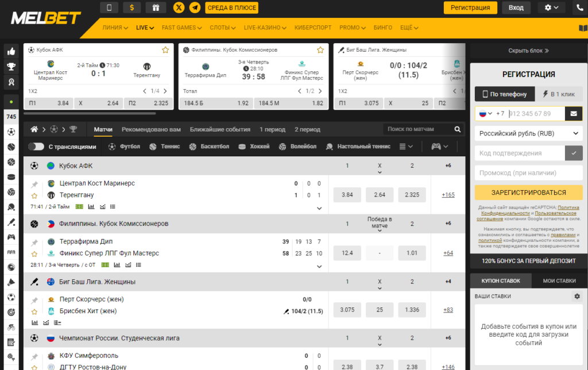Select esports gamepad icon in sidebar
588x370 pixels.
pyautogui.click(x=11, y=237)
